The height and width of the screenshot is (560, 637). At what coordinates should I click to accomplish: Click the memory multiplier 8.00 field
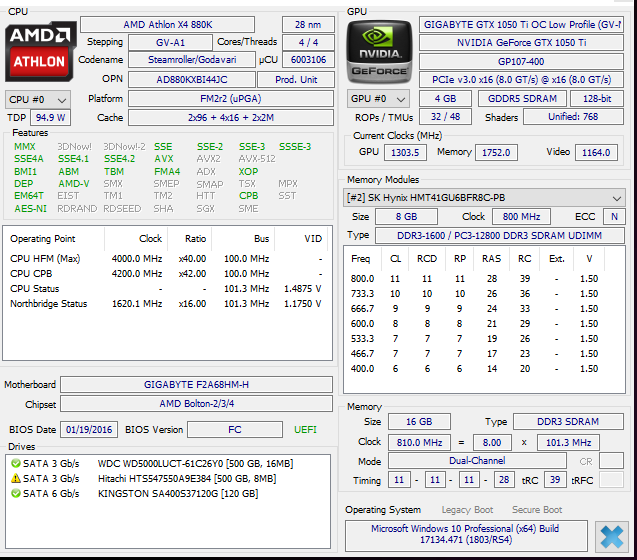click(492, 443)
